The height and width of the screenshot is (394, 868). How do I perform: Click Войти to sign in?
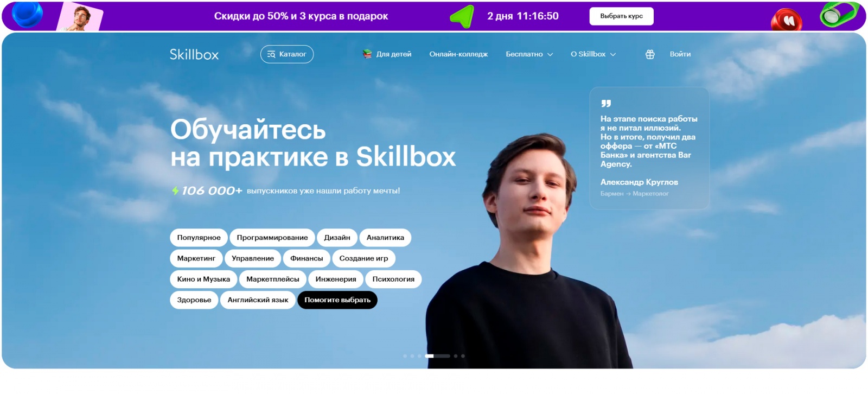click(x=680, y=54)
